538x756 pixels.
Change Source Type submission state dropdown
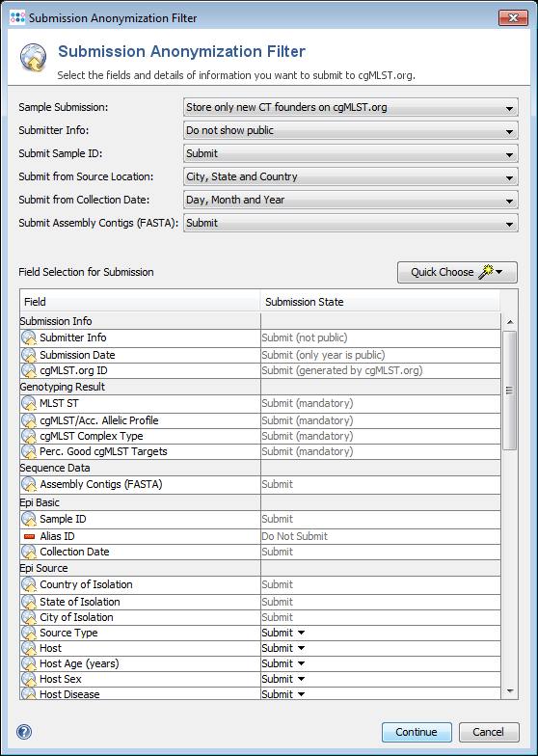tap(283, 633)
